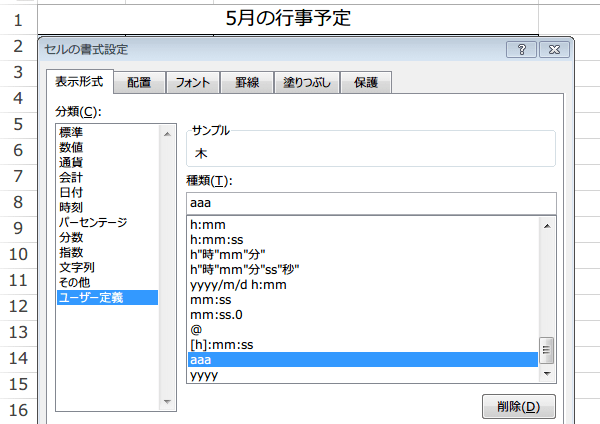Screen dimensions: 600x424
Task: Select row 10 header in sheet
Action: click(x=18, y=255)
